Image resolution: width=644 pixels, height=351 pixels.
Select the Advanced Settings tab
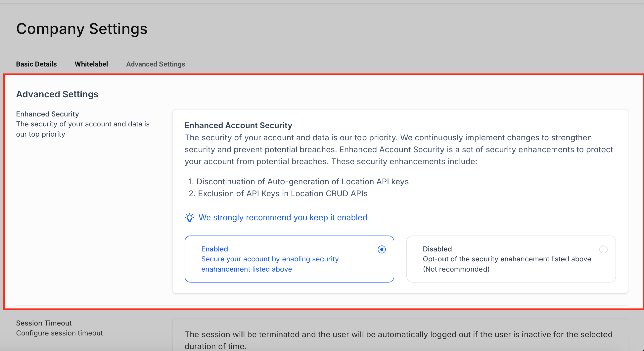155,64
